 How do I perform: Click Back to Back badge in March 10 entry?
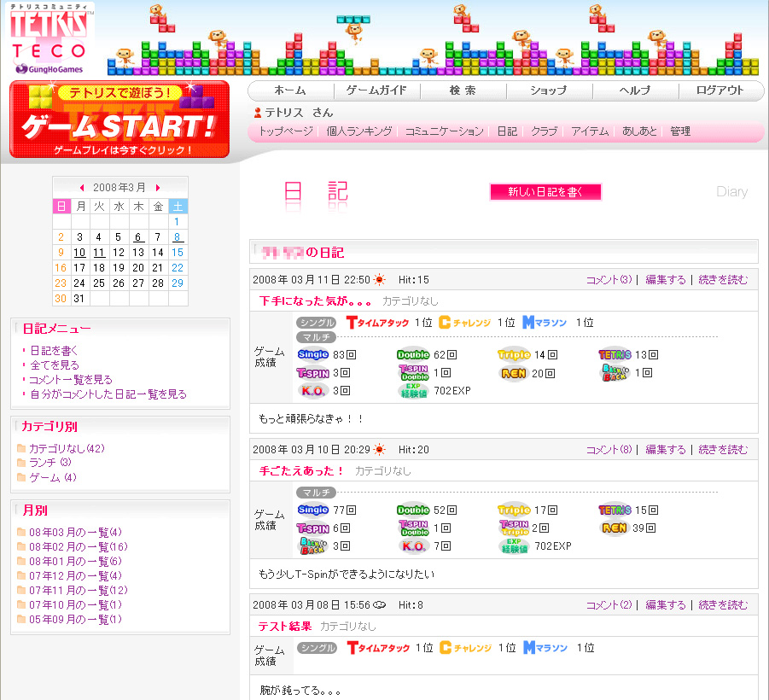[x=313, y=546]
